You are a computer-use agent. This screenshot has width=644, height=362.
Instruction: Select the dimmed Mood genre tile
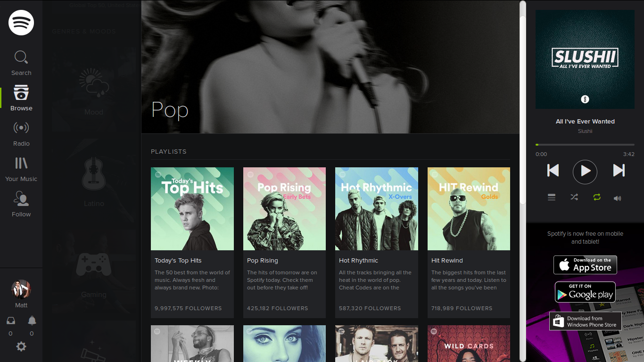(94, 89)
